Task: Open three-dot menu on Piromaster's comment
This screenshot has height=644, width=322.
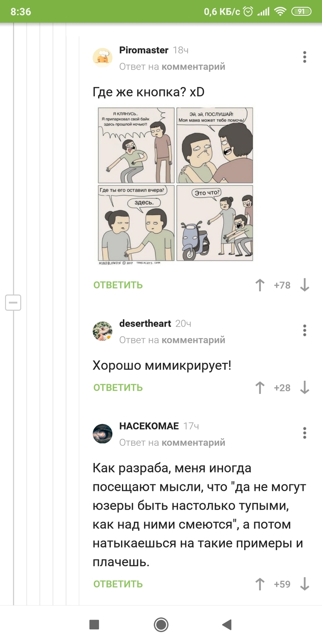Action: 305,57
